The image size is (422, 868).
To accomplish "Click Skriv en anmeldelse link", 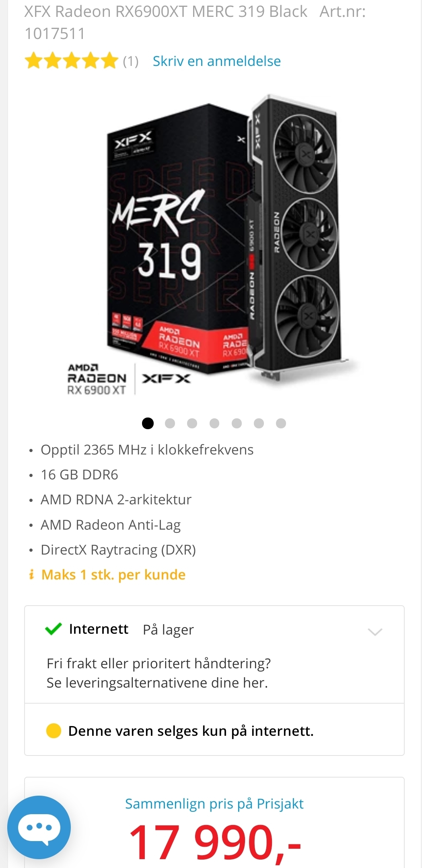I will point(217,61).
